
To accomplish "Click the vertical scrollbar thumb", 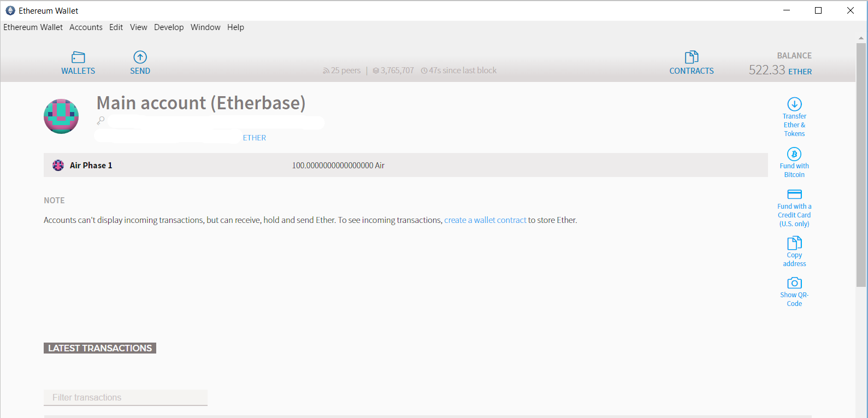I will tap(861, 164).
